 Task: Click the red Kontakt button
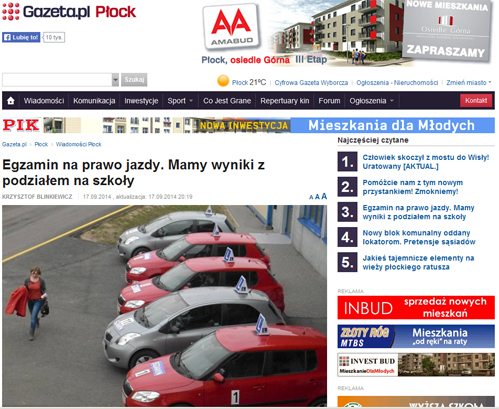[476, 101]
